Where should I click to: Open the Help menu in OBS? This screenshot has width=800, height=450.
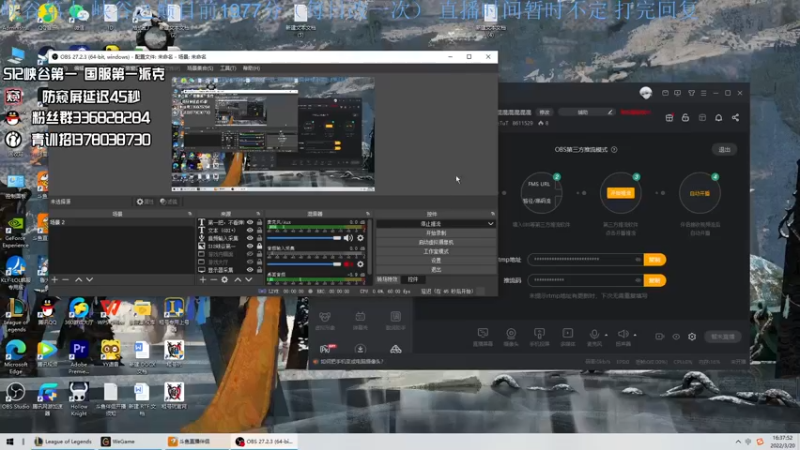click(251, 68)
